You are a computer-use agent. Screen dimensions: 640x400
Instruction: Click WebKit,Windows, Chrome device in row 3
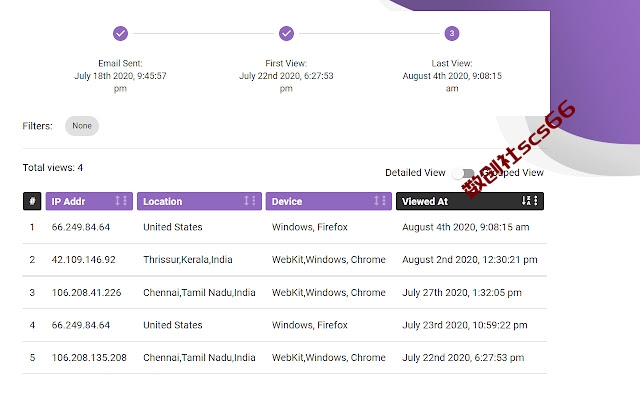[x=329, y=293]
